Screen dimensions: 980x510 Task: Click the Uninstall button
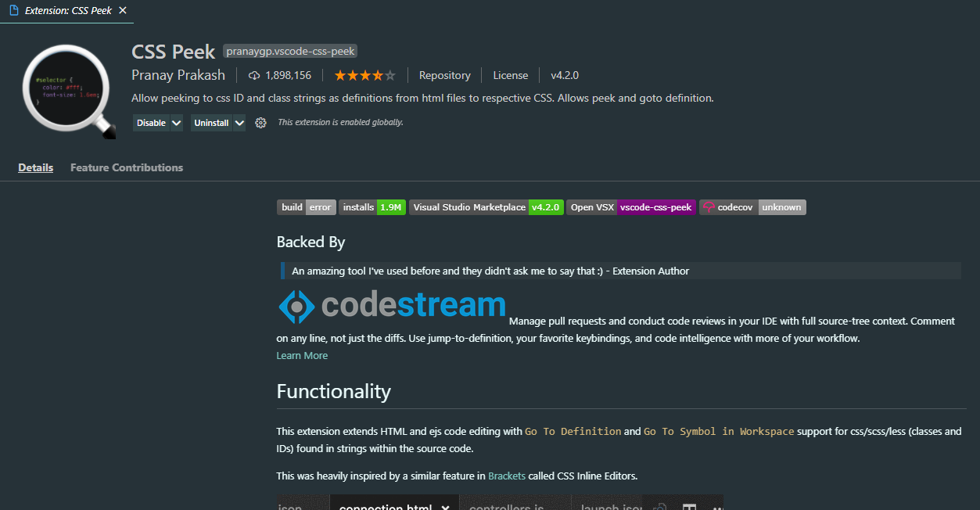point(211,123)
